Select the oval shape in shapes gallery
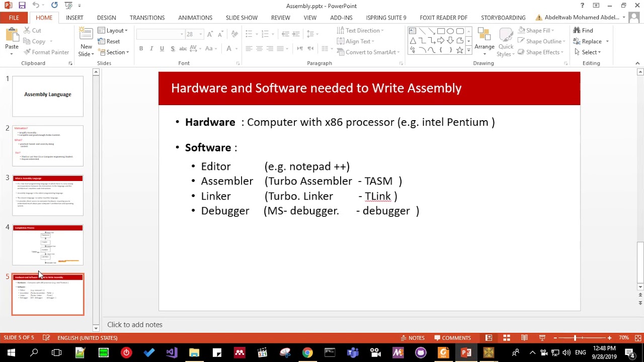 tap(450, 31)
